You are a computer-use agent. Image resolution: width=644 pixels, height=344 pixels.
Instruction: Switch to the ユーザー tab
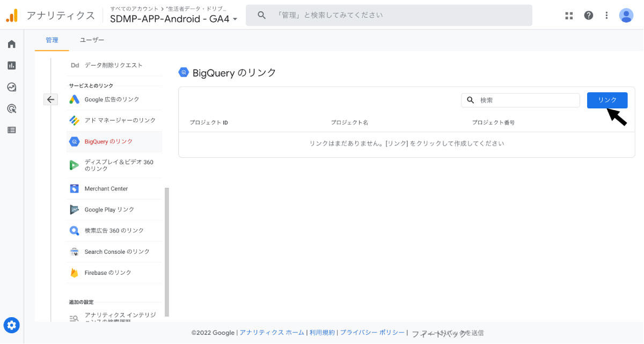[92, 40]
